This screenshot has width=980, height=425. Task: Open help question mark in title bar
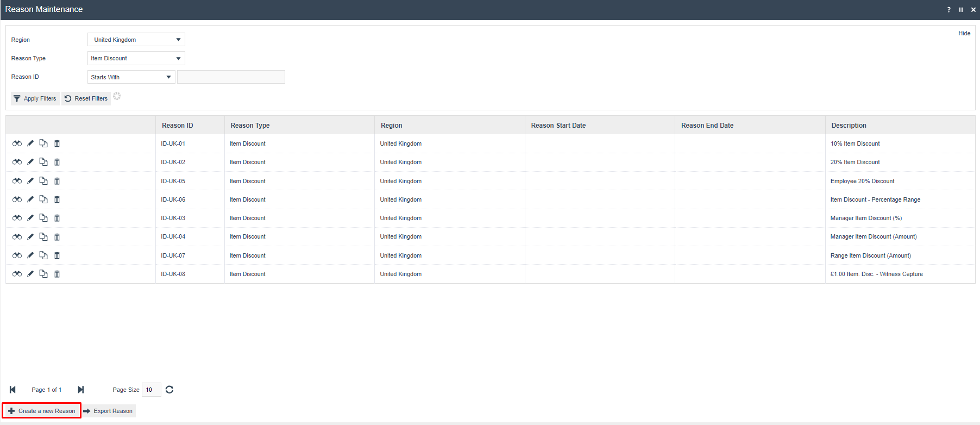949,10
